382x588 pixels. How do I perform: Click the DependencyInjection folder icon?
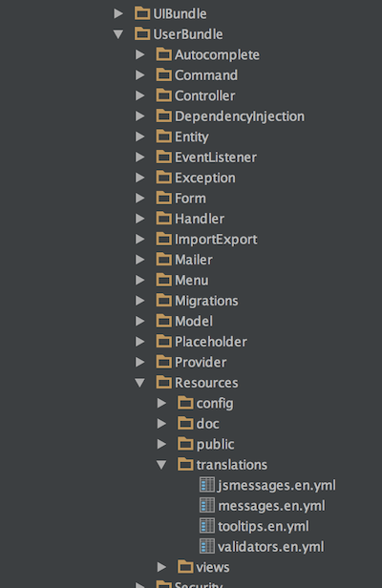163,116
